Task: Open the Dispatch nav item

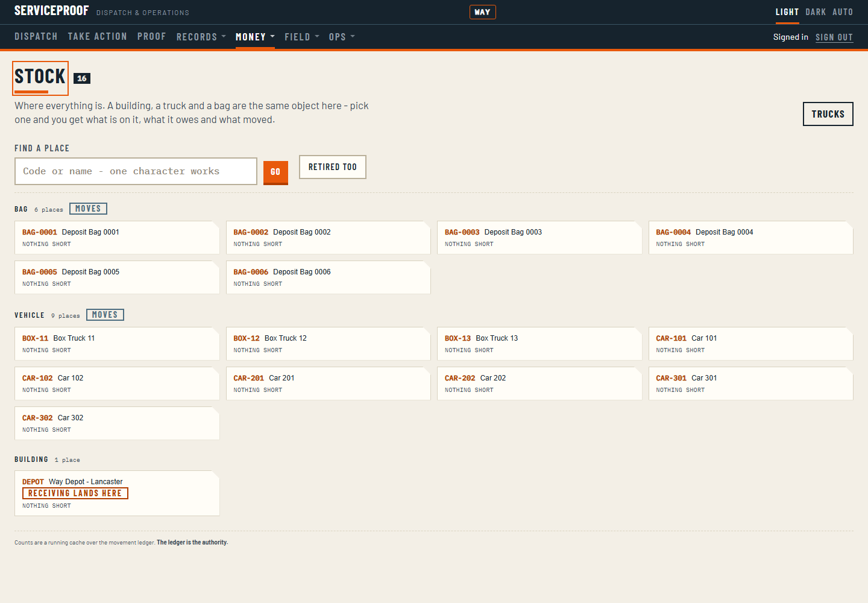Action: (36, 37)
